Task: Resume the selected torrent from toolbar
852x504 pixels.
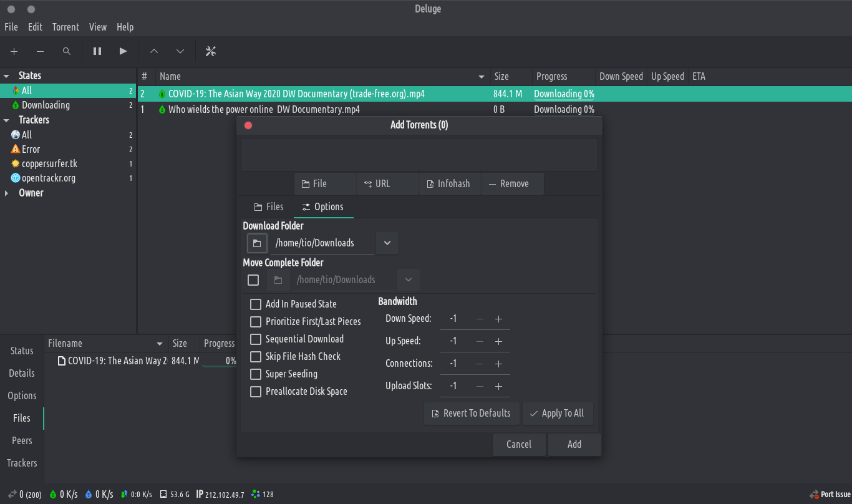Action: [x=123, y=51]
